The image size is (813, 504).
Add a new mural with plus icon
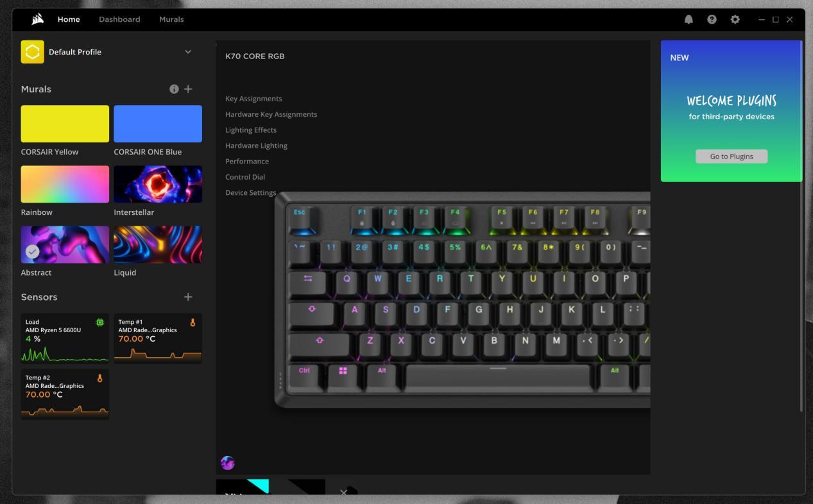tap(188, 89)
